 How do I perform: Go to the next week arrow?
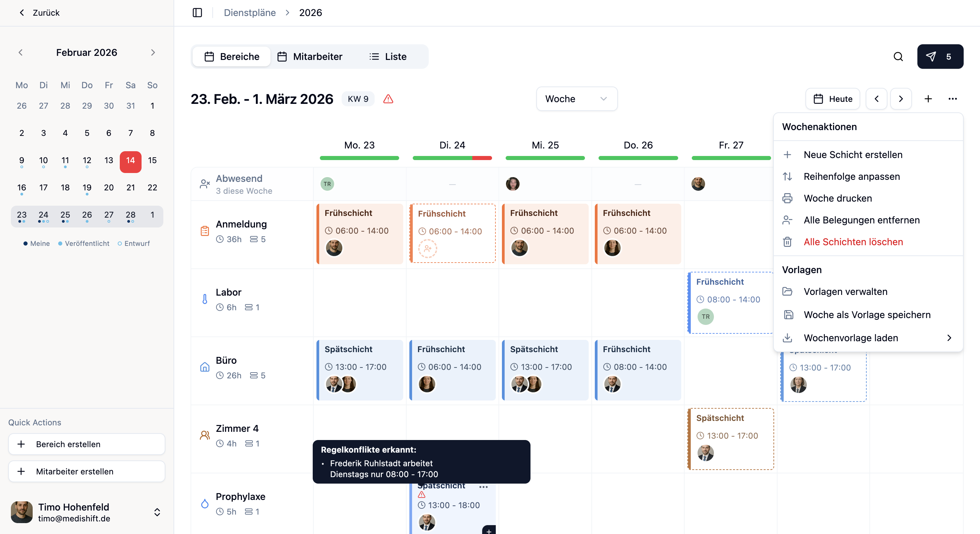pos(901,99)
